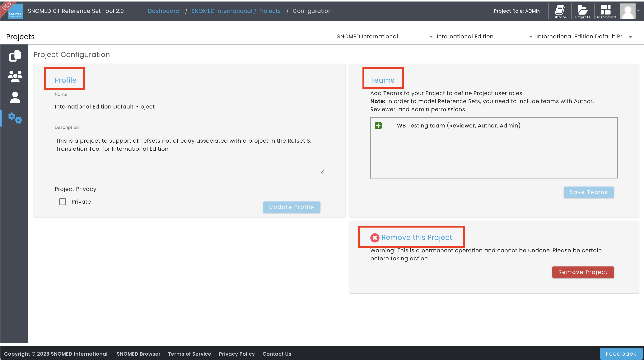
Task: Open Privacy Policy footer link
Action: 237,354
